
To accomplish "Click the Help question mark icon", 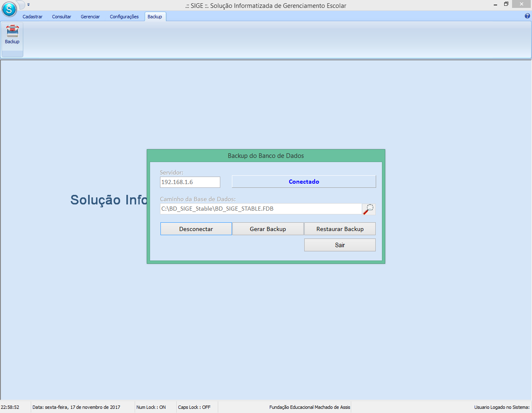I will (x=527, y=17).
